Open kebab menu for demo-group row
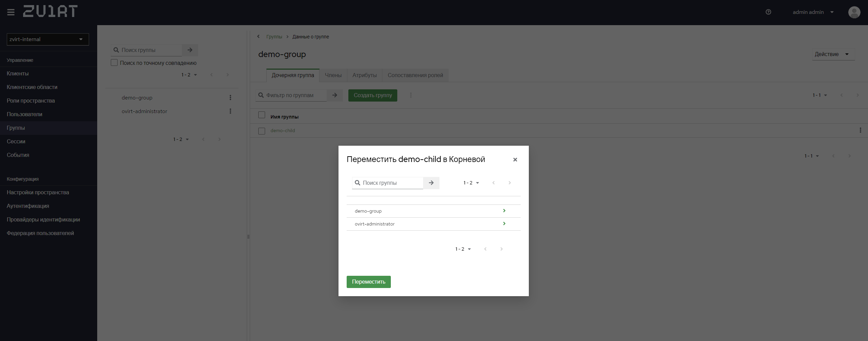Viewport: 868px width, 341px height. tap(230, 97)
